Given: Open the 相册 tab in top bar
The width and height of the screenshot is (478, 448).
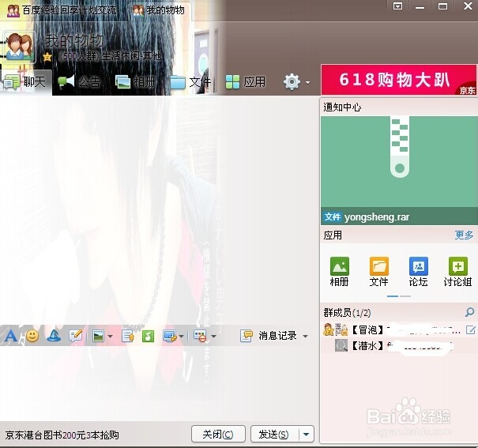Looking at the screenshot, I should [x=135, y=82].
